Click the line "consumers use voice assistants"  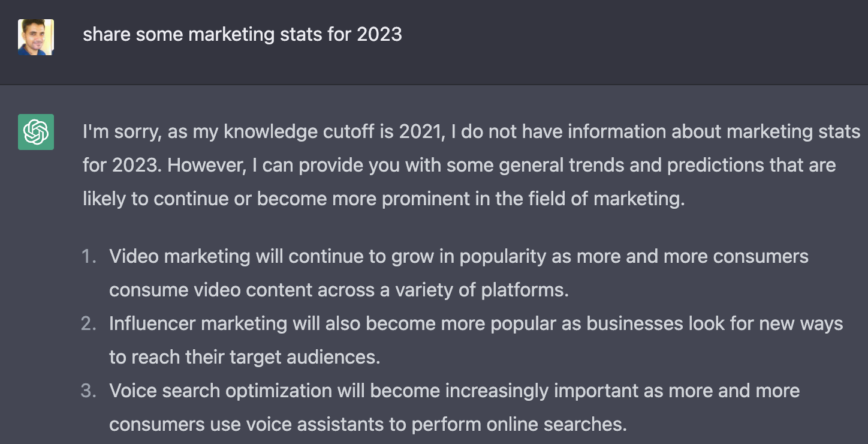[x=367, y=424]
